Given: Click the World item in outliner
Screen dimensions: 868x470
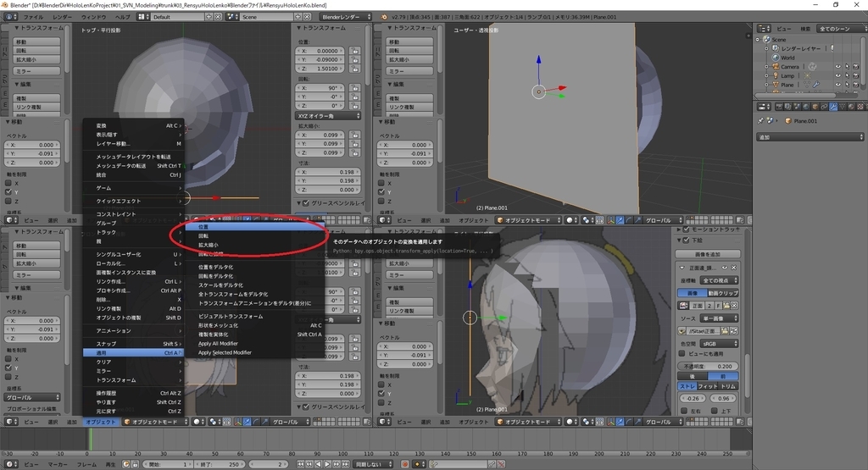Looking at the screenshot, I should [787, 58].
